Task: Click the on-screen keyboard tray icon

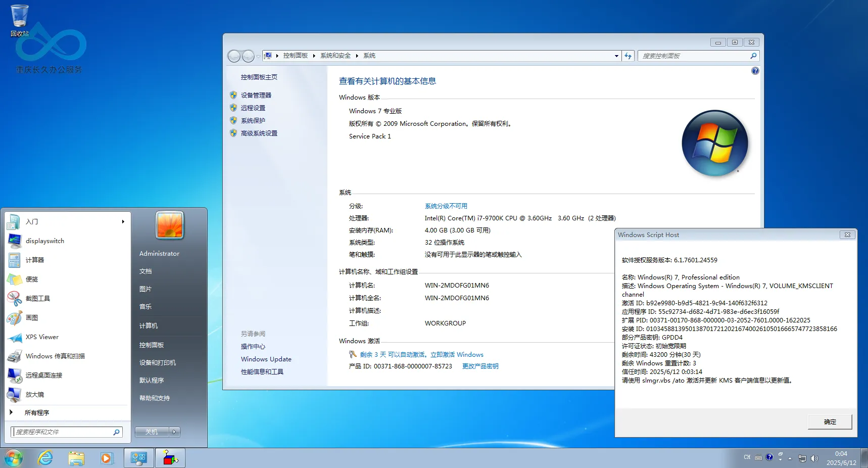Action: point(758,458)
